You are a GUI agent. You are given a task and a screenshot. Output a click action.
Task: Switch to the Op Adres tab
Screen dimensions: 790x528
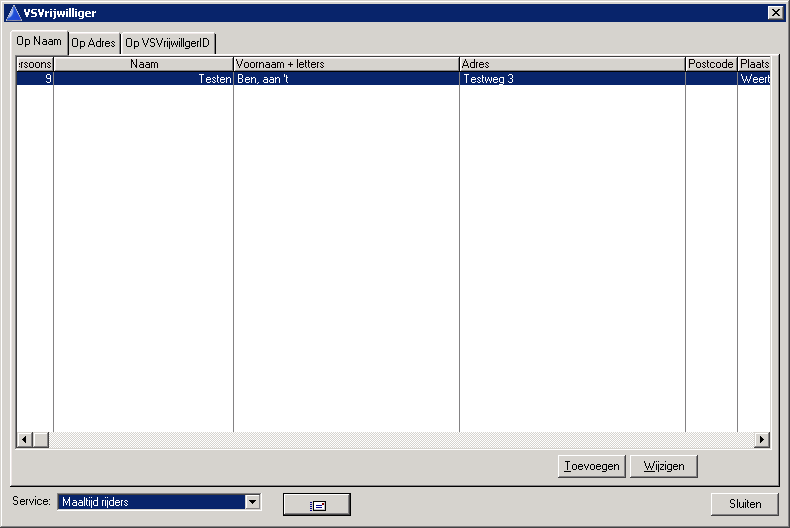(x=94, y=43)
